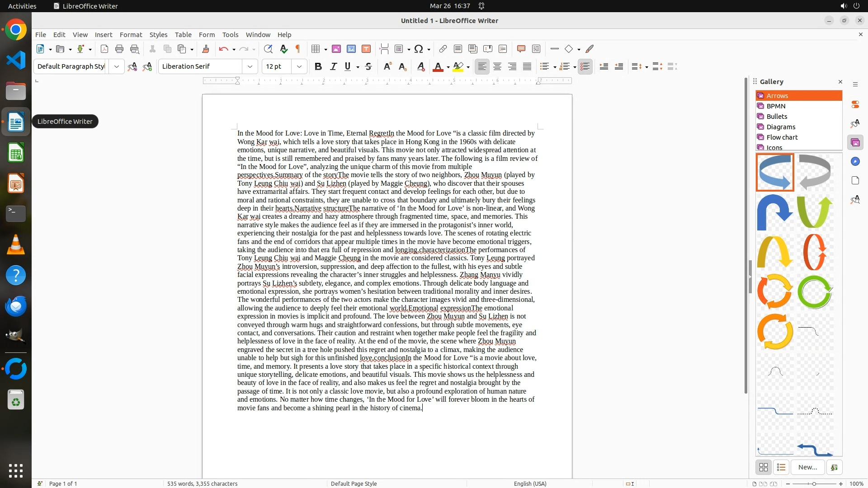Screen dimensions: 868x488
Task: Click the Print icon in toolbar
Action: [119, 49]
